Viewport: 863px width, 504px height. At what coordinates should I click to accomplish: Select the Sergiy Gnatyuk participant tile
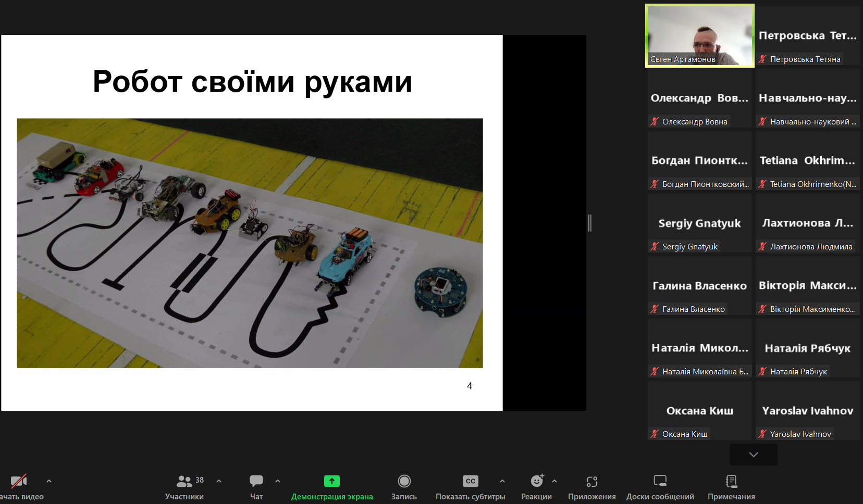[x=699, y=223]
